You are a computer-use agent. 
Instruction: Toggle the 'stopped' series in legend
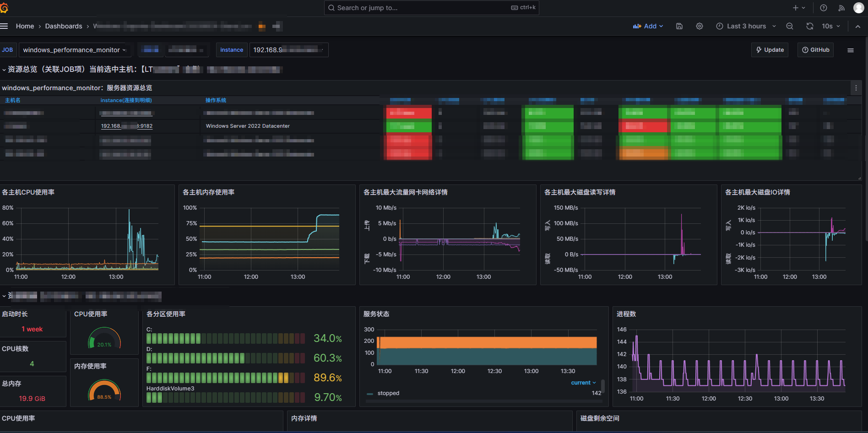pos(388,393)
